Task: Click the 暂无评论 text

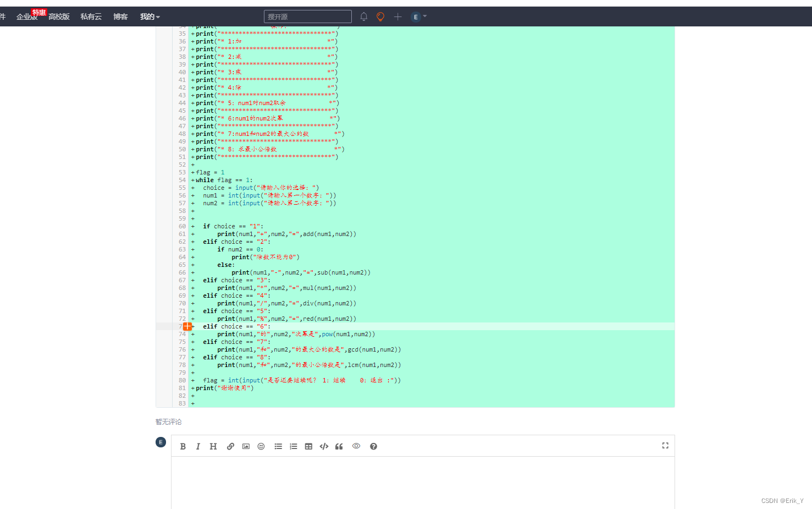Action: (168, 422)
